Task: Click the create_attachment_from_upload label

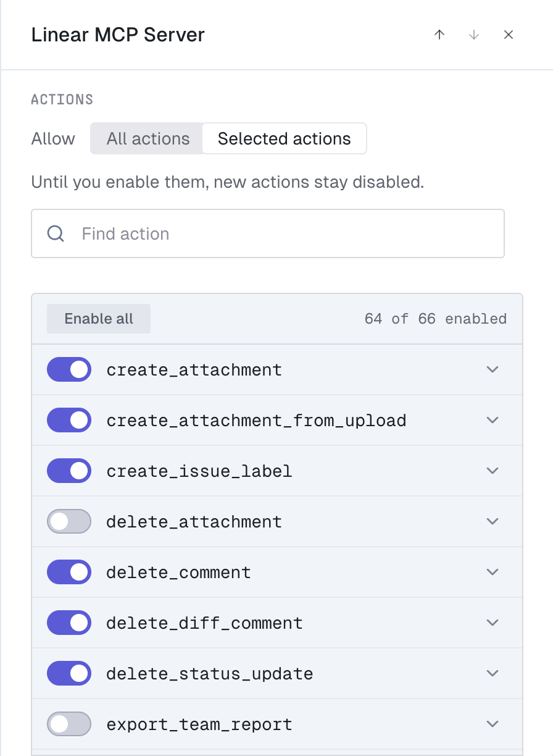Action: click(x=256, y=421)
